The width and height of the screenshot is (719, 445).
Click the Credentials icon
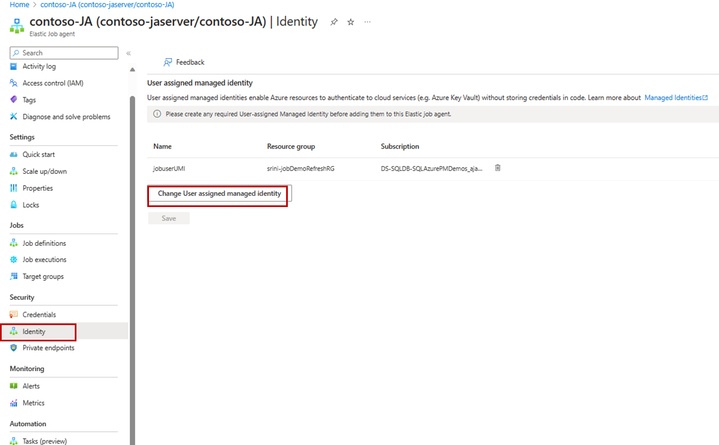click(14, 315)
